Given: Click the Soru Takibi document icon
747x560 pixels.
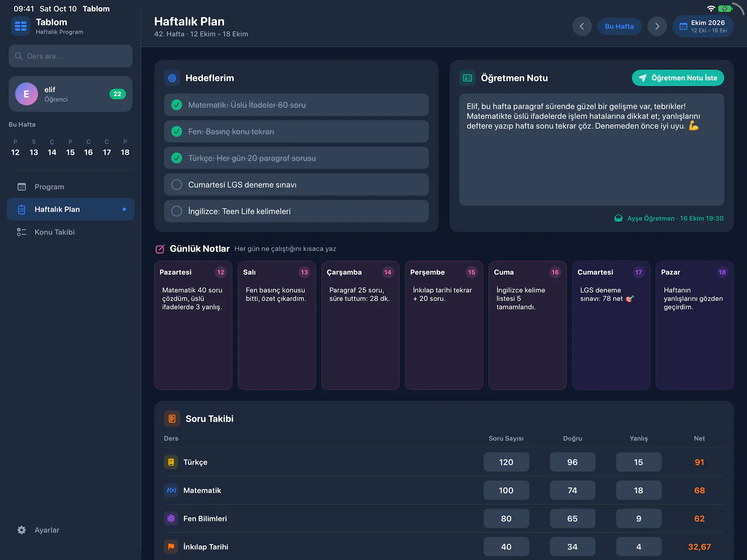Looking at the screenshot, I should point(172,419).
